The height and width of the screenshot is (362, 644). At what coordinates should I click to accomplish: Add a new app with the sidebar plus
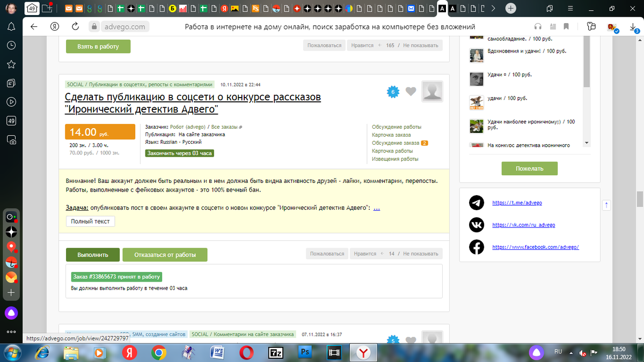tap(11, 293)
